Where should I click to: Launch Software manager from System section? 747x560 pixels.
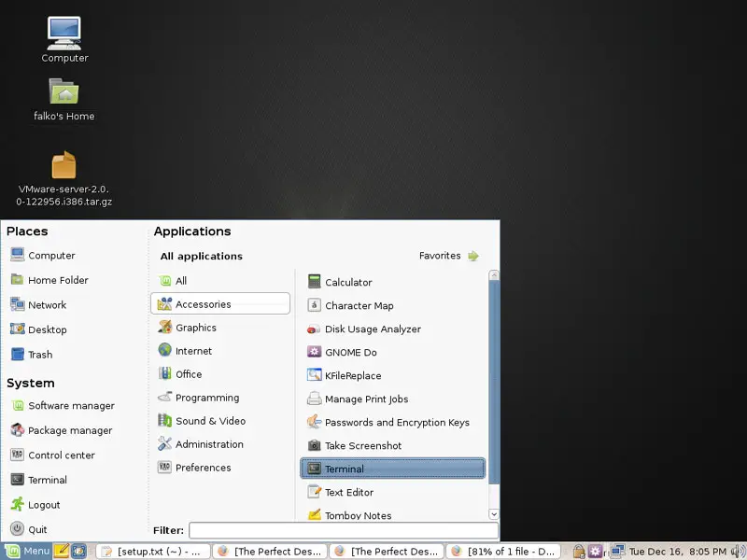tap(63, 406)
